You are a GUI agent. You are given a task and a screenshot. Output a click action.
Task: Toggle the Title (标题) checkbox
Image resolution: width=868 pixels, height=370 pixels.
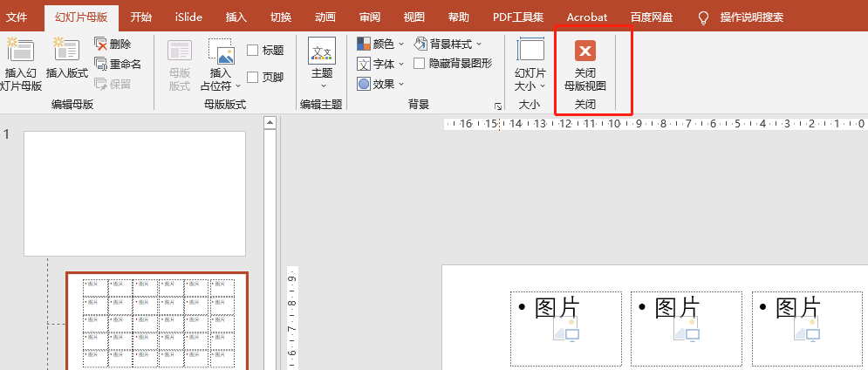(252, 51)
